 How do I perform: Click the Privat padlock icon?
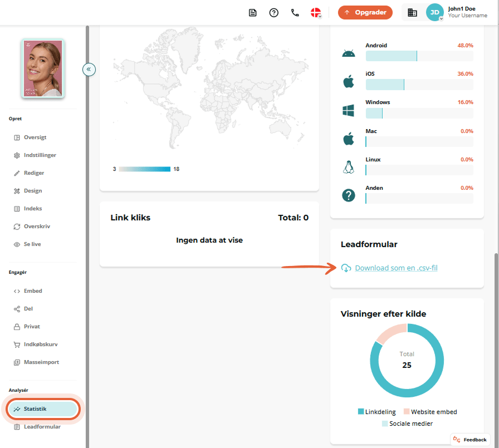[17, 327]
